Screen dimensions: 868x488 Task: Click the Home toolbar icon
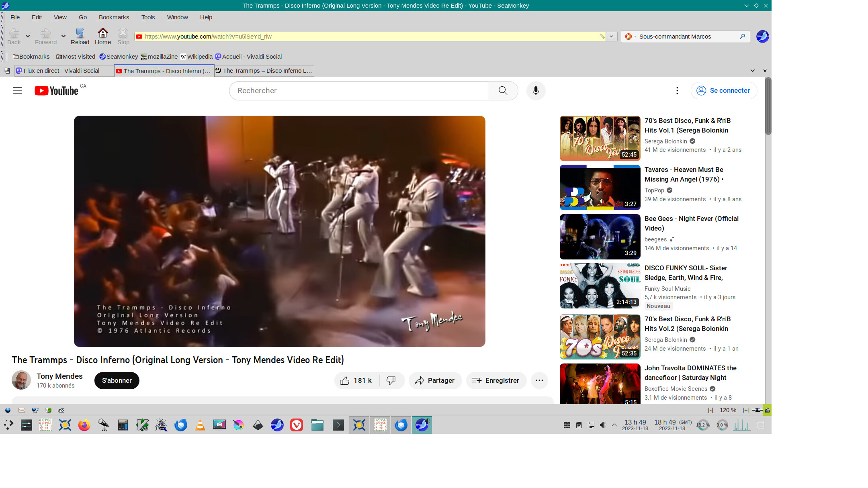coord(103,36)
